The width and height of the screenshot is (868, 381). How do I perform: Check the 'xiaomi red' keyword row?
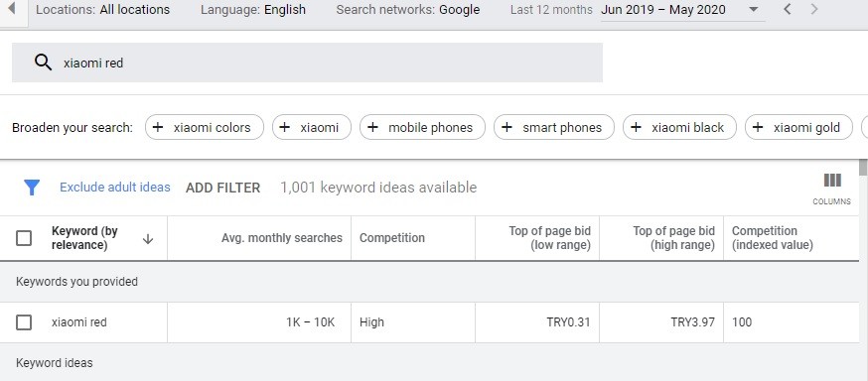click(x=24, y=322)
